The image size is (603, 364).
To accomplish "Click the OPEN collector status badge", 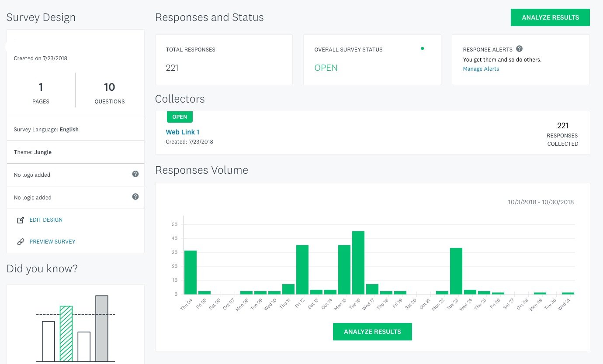I will click(x=180, y=117).
